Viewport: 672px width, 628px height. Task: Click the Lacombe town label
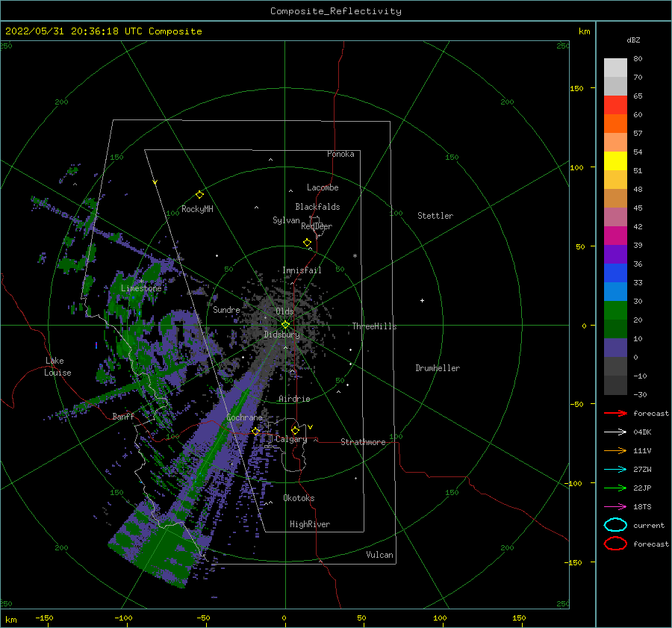click(x=323, y=187)
